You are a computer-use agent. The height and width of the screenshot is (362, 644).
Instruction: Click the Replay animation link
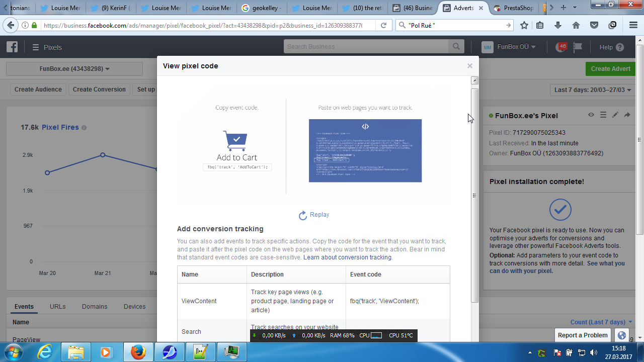[x=314, y=215]
